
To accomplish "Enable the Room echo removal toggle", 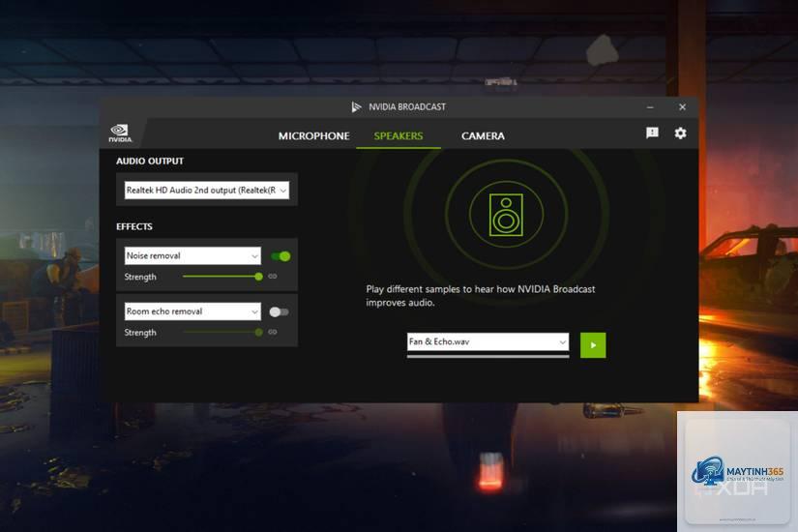I will click(279, 311).
